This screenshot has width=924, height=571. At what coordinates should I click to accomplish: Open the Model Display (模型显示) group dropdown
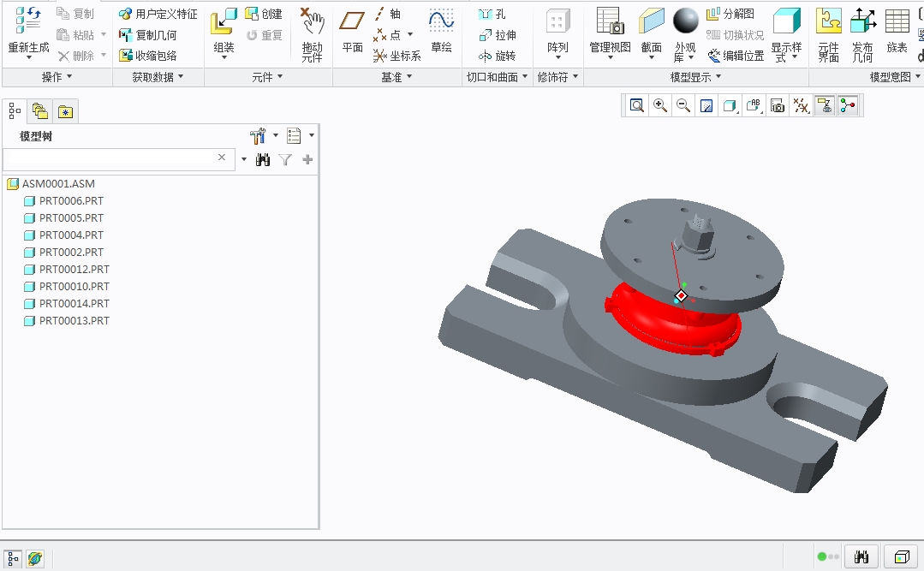695,77
